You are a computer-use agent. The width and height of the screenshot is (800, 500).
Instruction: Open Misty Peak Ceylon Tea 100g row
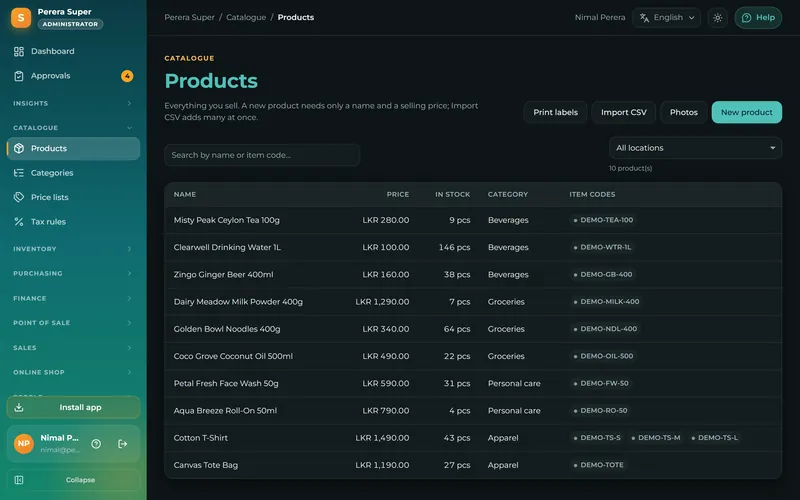(x=473, y=220)
